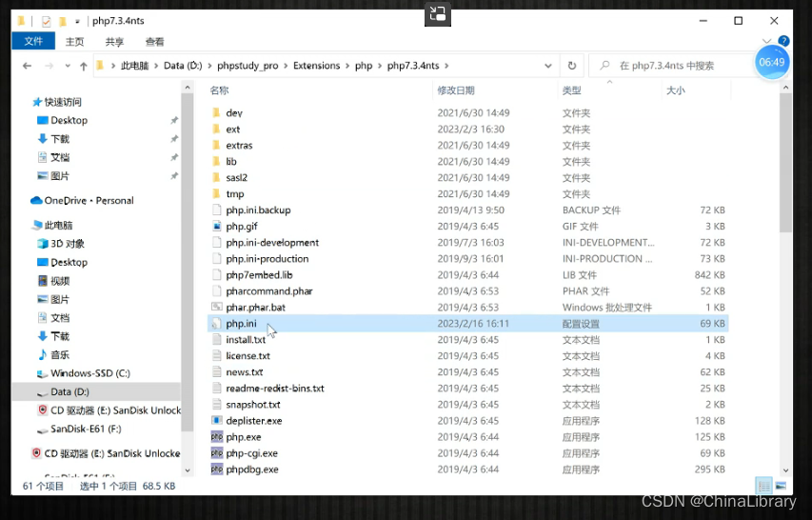Open quick access toolbar customize dropdown
This screenshot has height=520, width=812.
77,22
